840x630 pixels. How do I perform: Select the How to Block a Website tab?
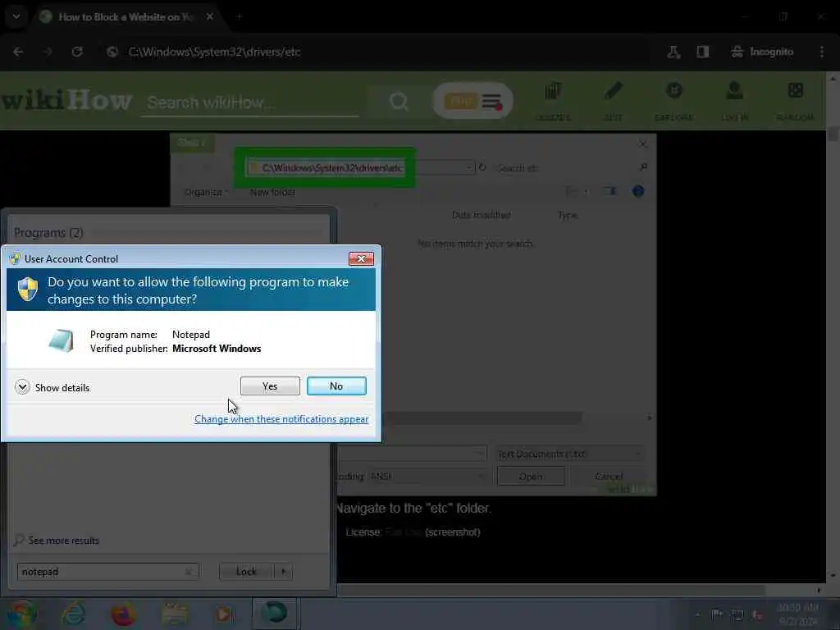(x=126, y=16)
